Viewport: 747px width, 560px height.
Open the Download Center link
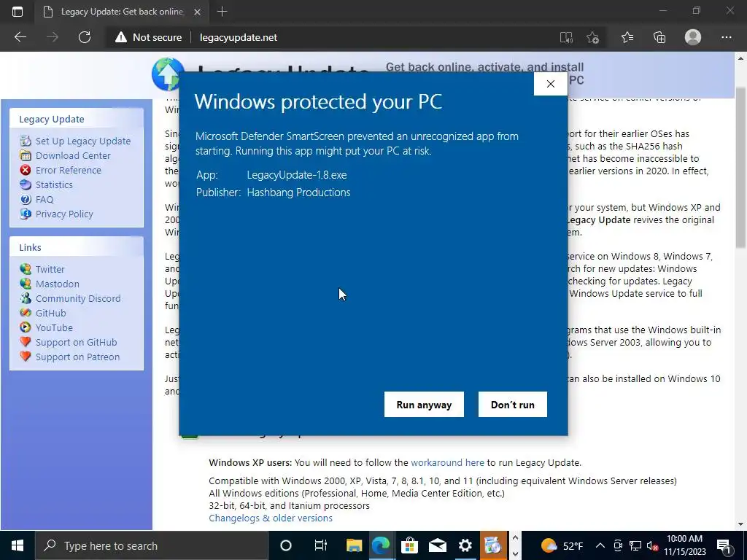[73, 156]
